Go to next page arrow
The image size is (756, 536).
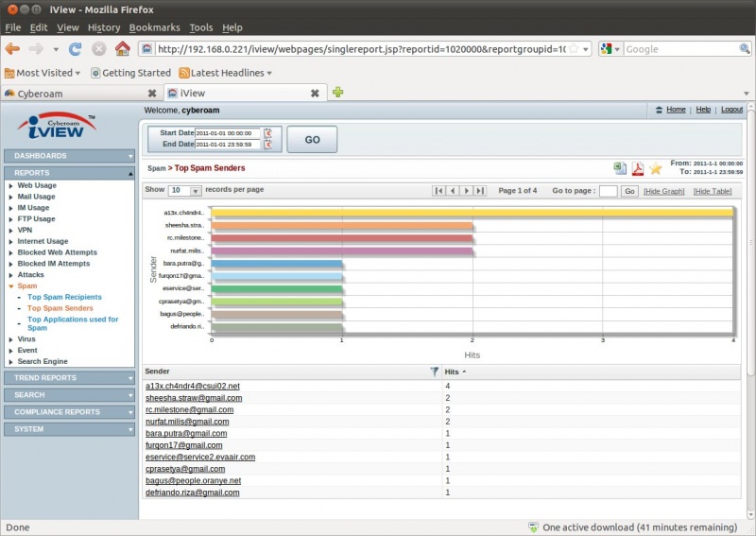pyautogui.click(x=467, y=191)
